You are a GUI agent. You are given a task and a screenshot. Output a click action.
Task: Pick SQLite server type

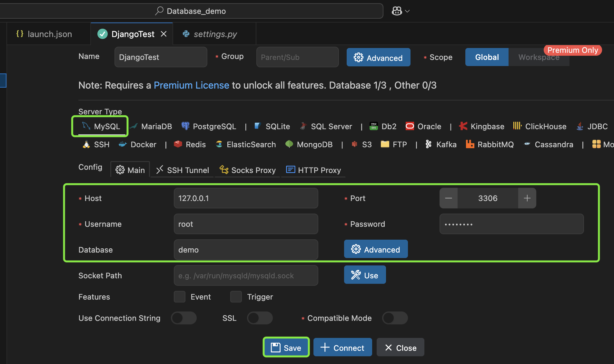coord(272,126)
